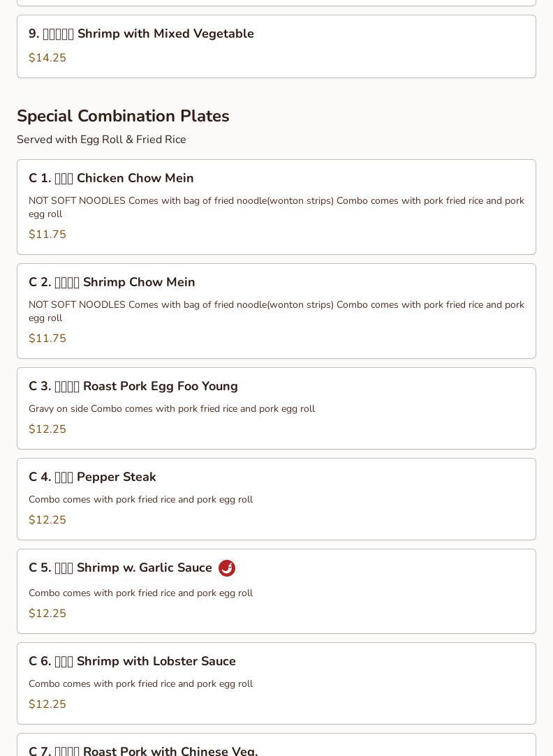
Task: Click the $12.25 price of Shrimp with Lobster Sauce
Action: coord(47,704)
